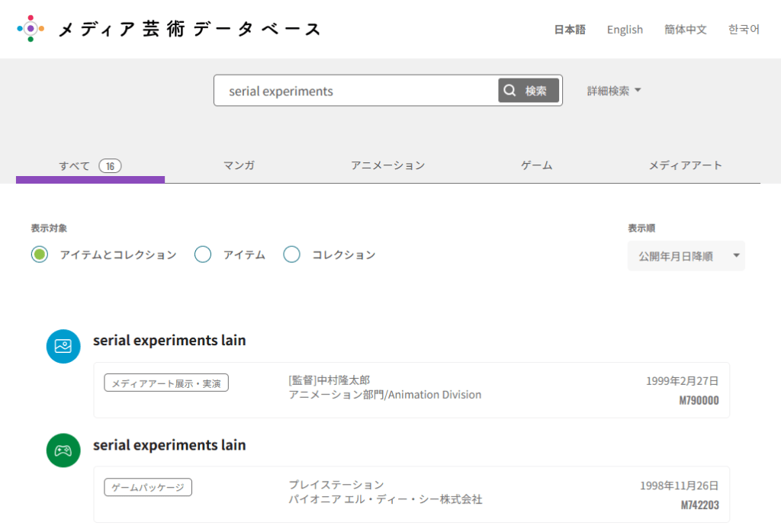Select the アイテムとコレクション radio button
781x532 pixels.
tap(40, 255)
